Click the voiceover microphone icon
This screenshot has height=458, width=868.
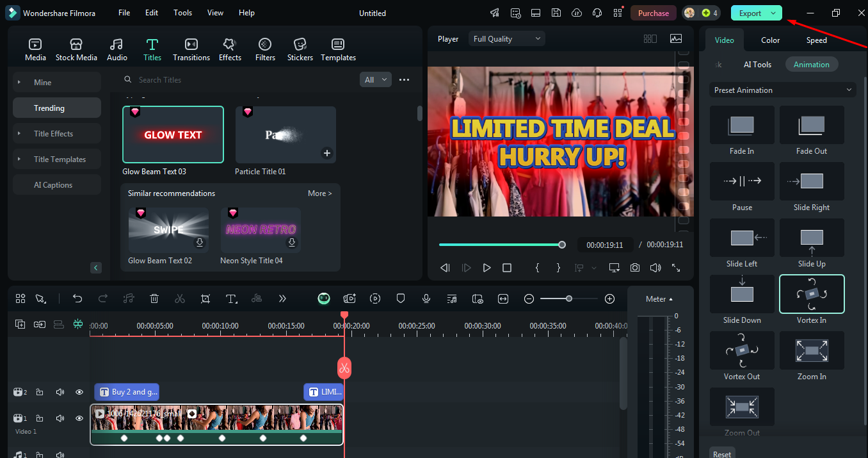pyautogui.click(x=426, y=299)
